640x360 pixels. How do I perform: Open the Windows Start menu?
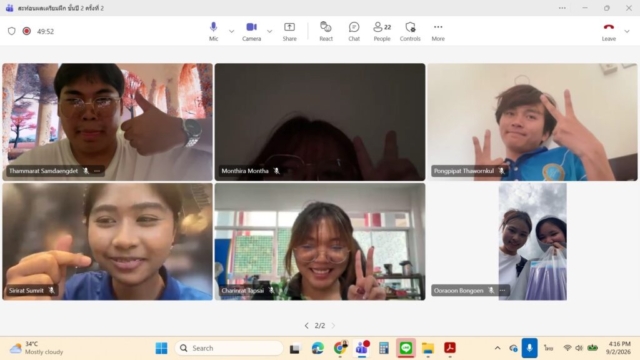click(x=161, y=348)
